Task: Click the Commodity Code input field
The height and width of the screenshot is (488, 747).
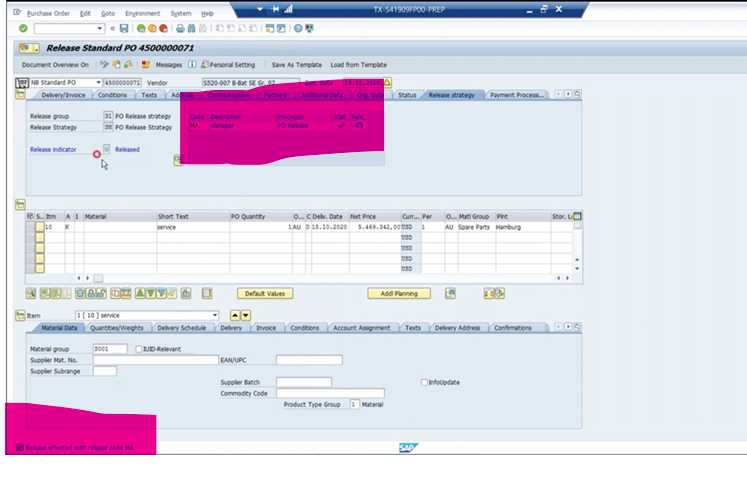Action: [330, 393]
